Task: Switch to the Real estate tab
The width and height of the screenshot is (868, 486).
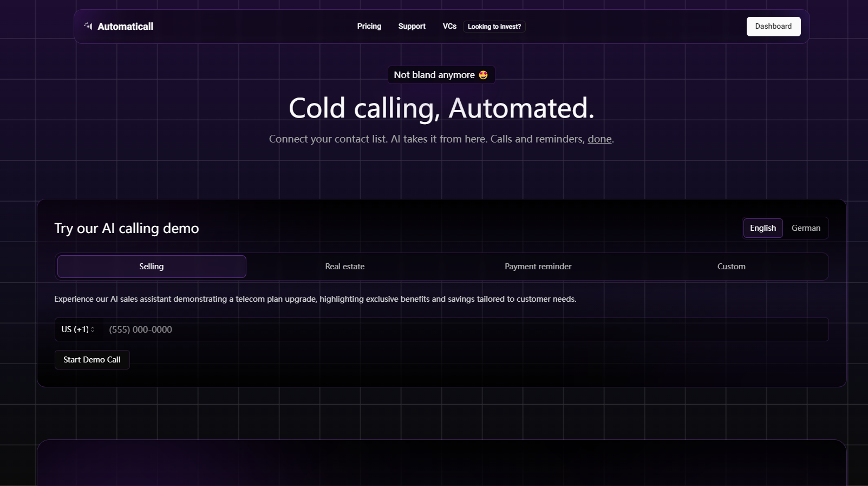Action: (x=345, y=267)
